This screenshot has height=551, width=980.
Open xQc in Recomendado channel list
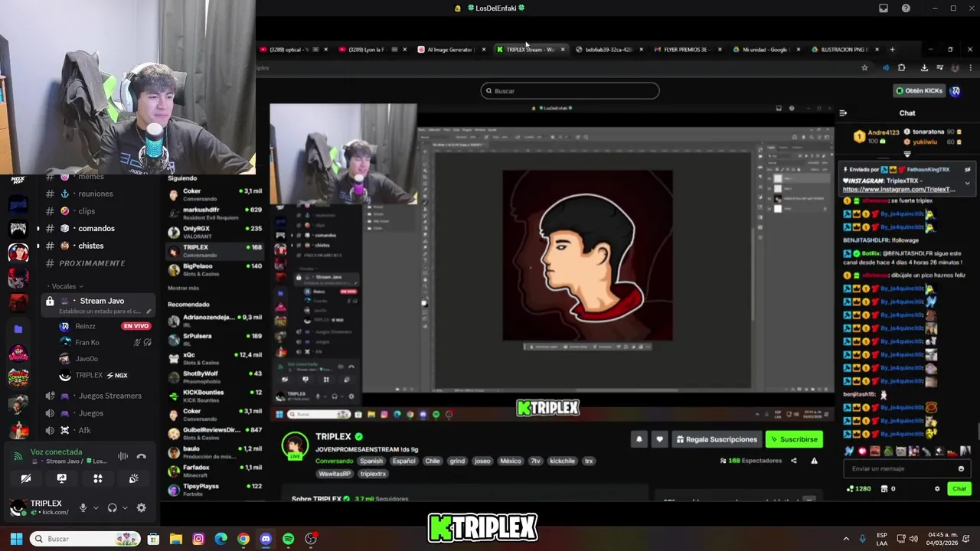tap(215, 357)
